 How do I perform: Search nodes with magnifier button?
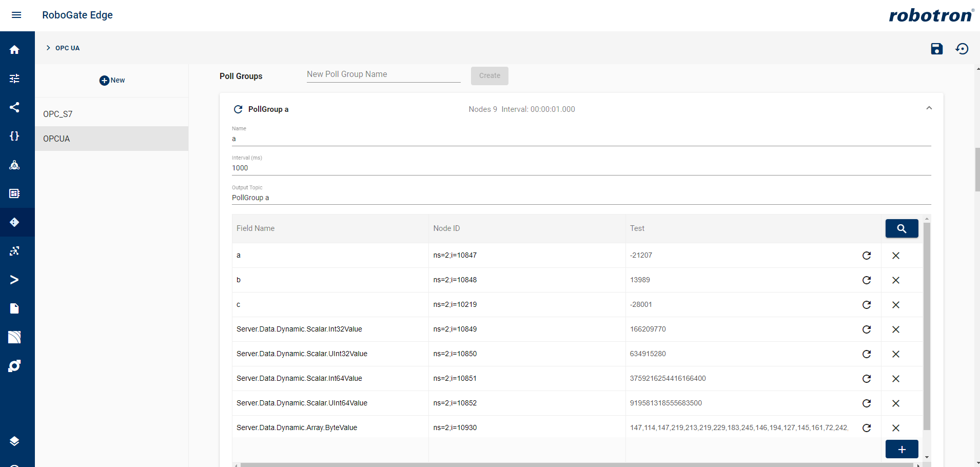(x=901, y=228)
